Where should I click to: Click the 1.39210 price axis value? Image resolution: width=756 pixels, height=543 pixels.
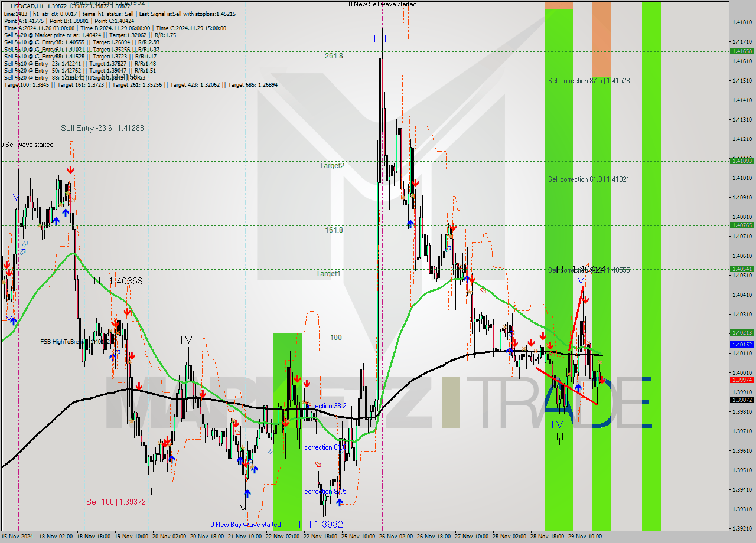742,528
